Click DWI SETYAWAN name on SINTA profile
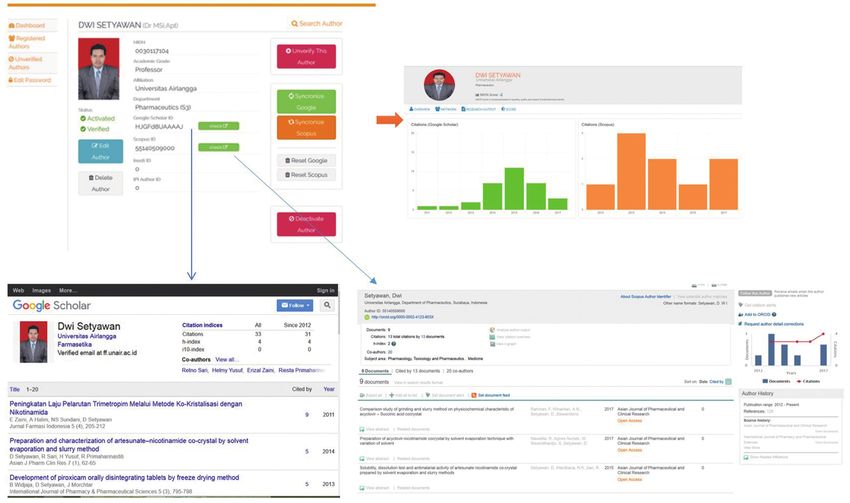The image size is (850, 503). (x=498, y=75)
